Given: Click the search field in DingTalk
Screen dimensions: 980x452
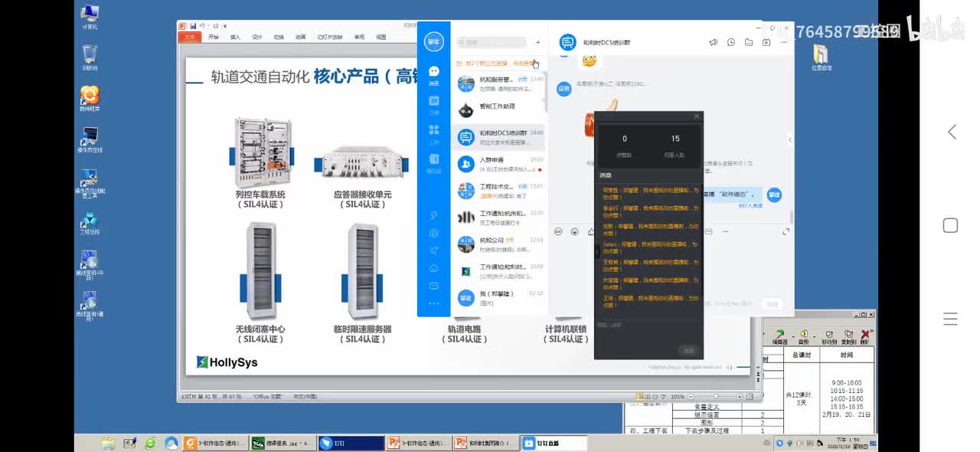Looking at the screenshot, I should click(x=491, y=42).
